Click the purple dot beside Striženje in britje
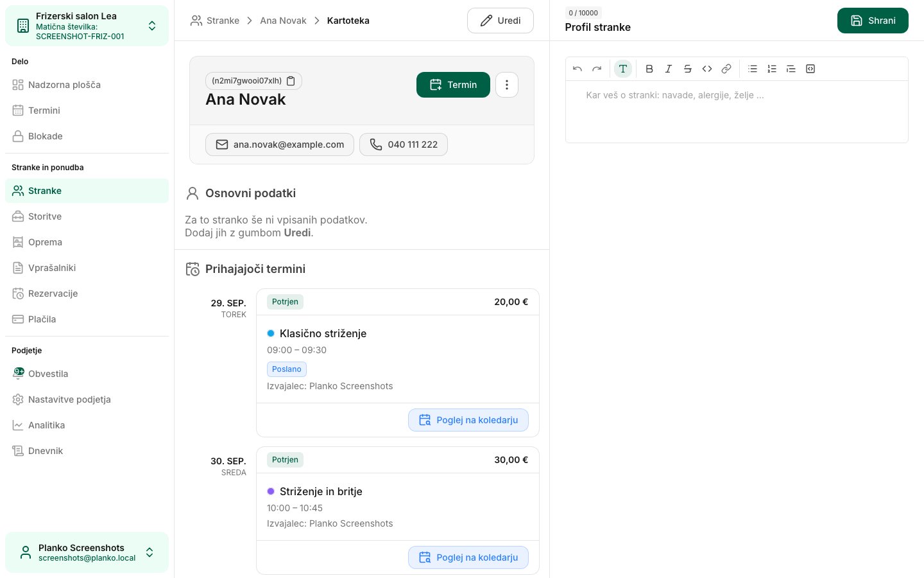The image size is (924, 578). click(271, 491)
